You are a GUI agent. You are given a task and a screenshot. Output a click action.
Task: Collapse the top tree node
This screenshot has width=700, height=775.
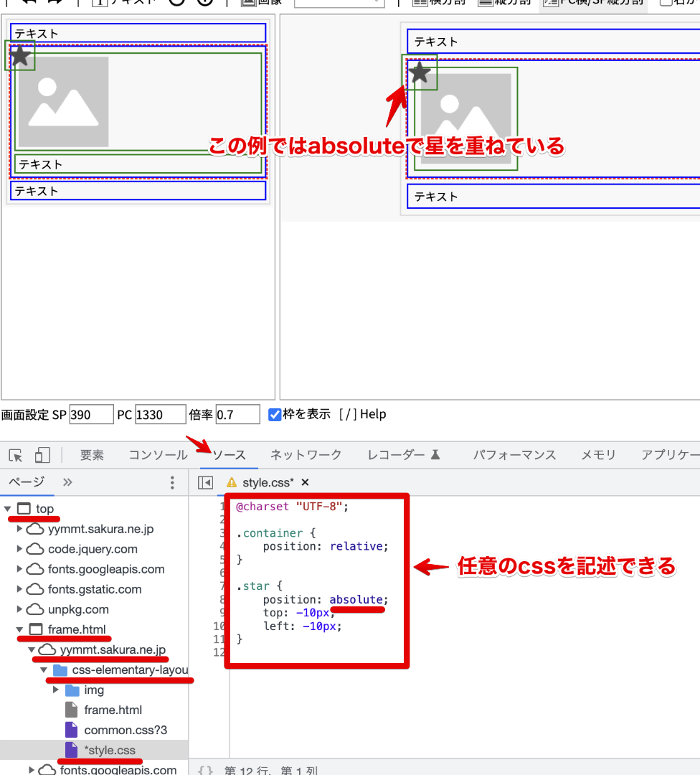[7, 509]
